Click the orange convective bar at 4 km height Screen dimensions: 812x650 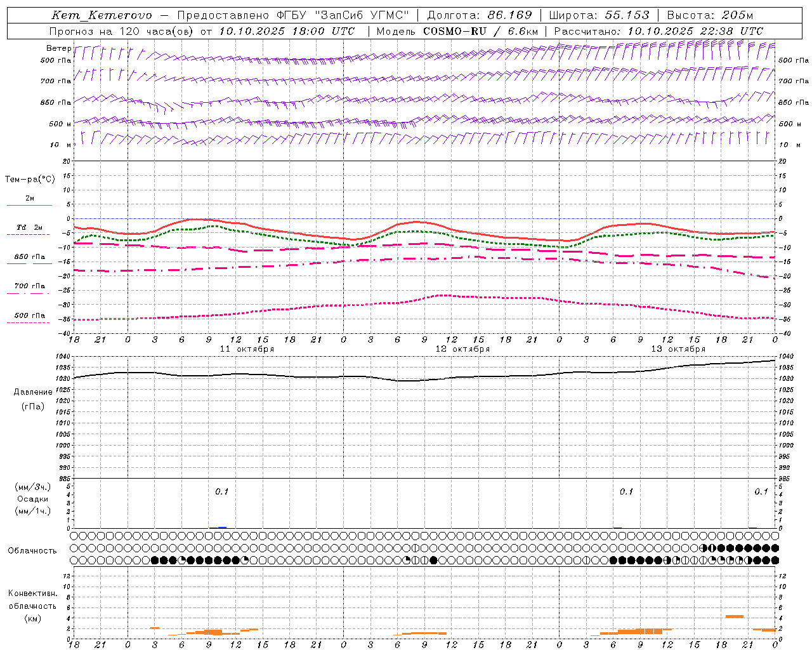pos(735,616)
